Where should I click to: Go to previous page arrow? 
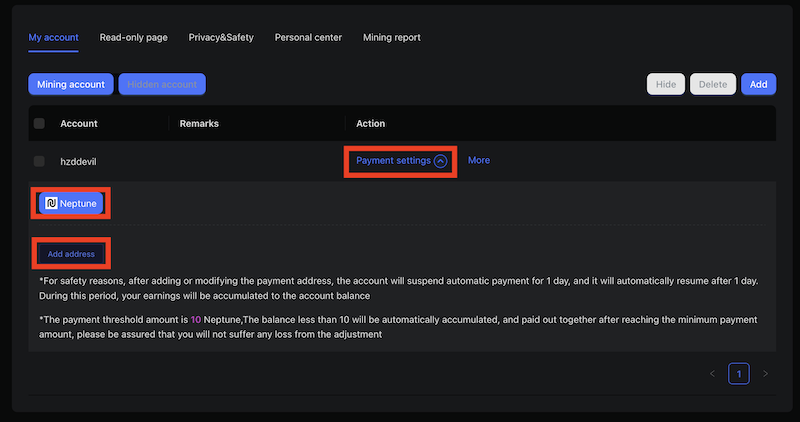point(712,374)
